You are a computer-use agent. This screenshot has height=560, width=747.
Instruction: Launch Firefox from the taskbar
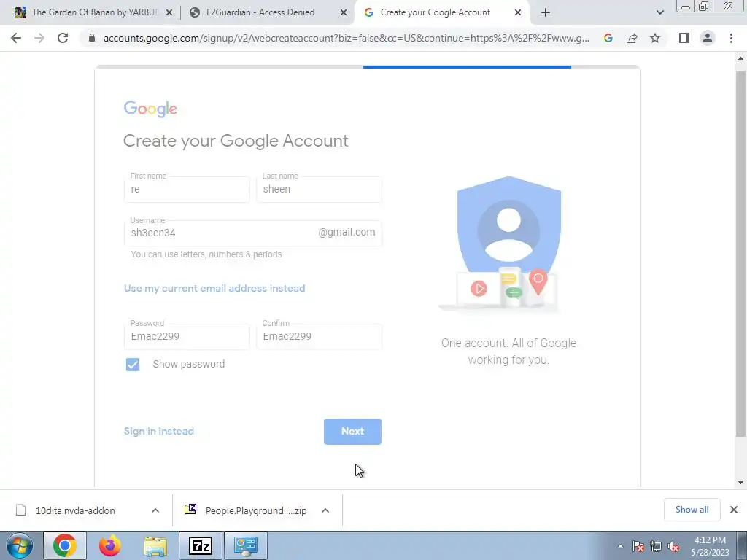pos(109,545)
